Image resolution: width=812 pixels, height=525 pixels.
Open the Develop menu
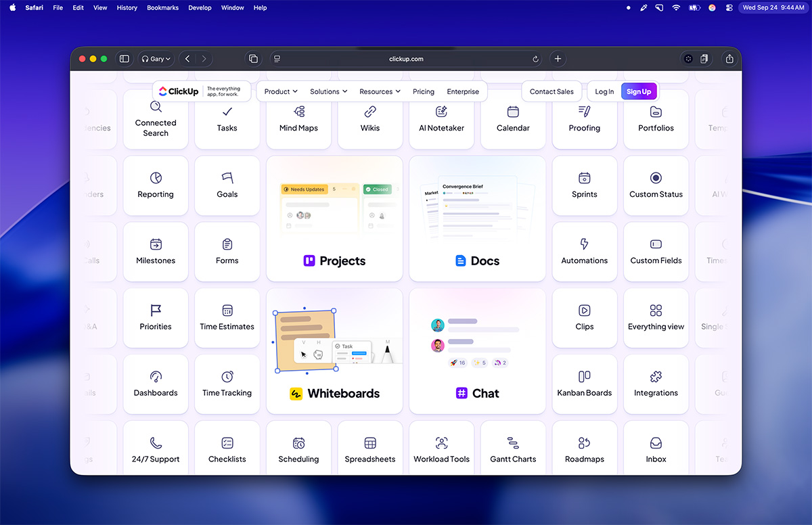(200, 7)
